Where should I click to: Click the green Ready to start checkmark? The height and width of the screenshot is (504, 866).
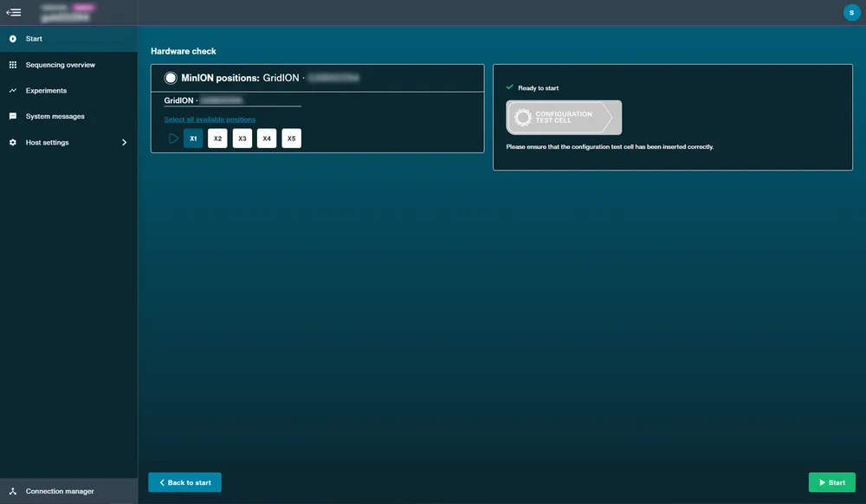[x=510, y=87]
